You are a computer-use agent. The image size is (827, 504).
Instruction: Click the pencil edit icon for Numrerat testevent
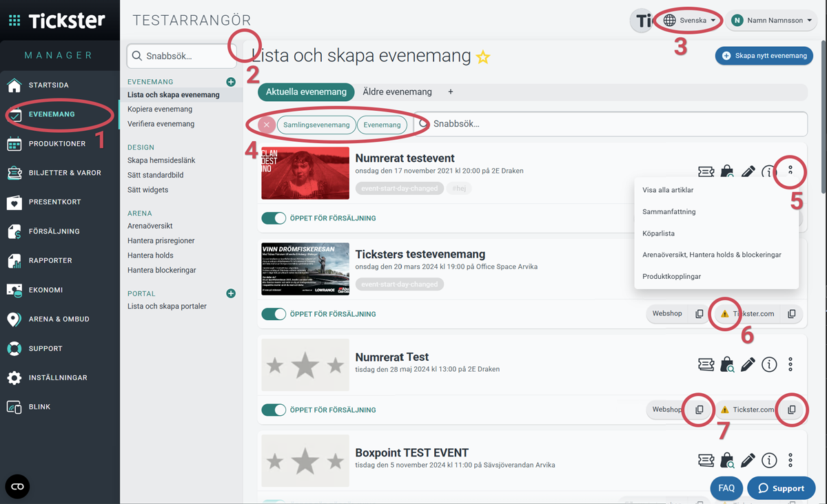tap(748, 172)
